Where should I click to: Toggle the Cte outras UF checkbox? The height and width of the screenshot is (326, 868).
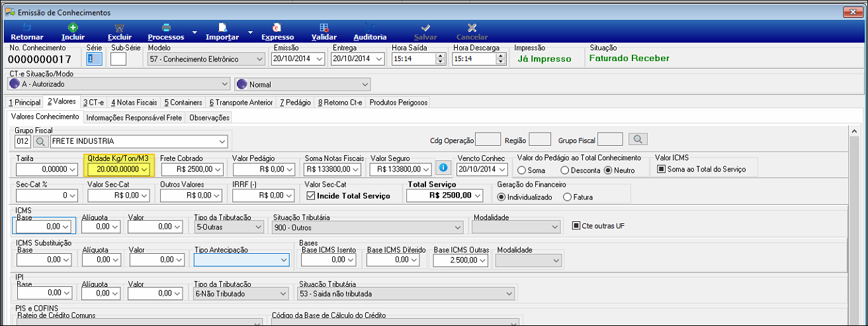tap(576, 226)
